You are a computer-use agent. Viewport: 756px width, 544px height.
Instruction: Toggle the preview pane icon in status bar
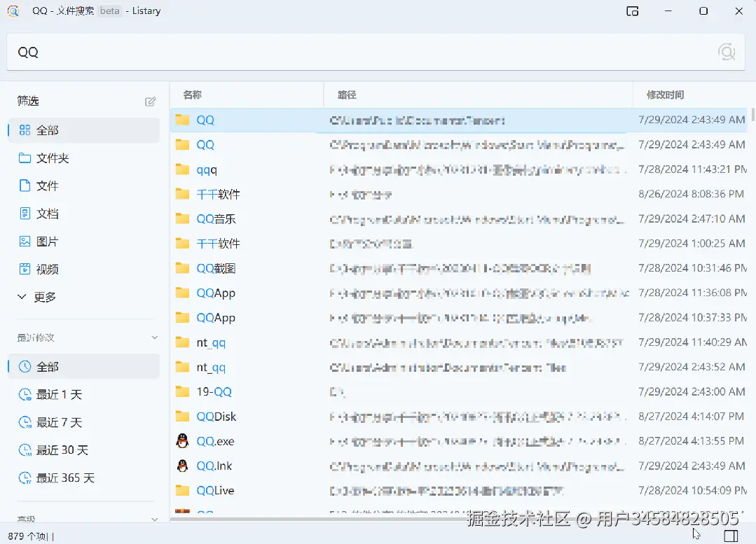point(731,536)
